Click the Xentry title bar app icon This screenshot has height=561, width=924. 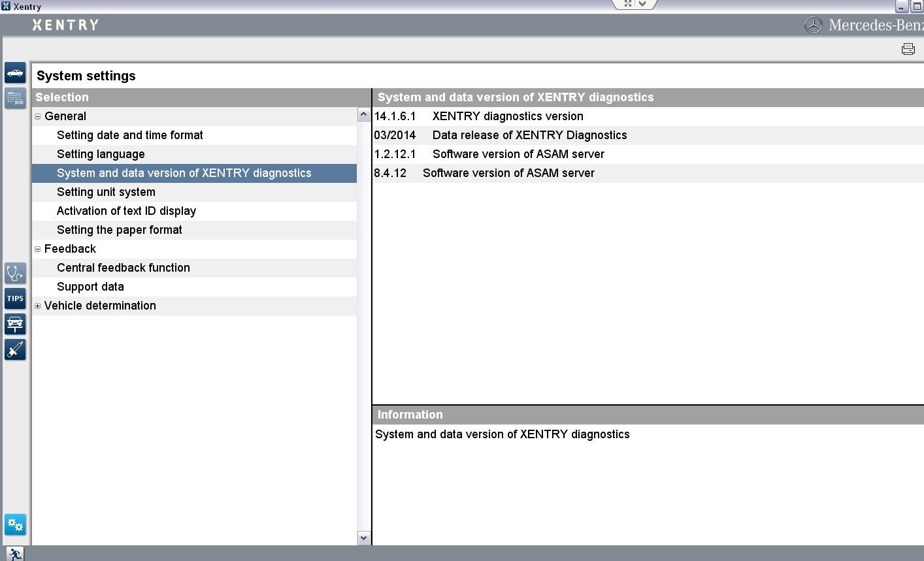(x=6, y=7)
